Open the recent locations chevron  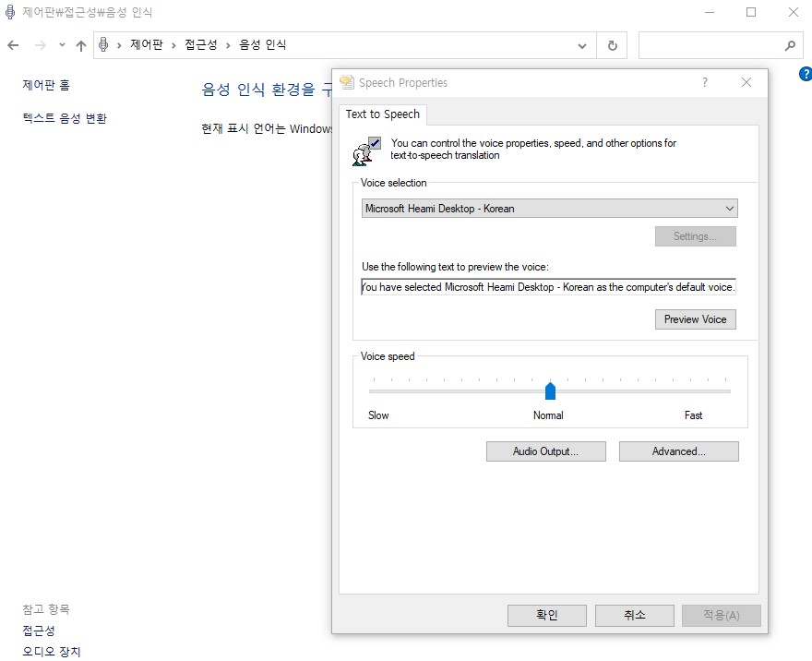(x=62, y=45)
